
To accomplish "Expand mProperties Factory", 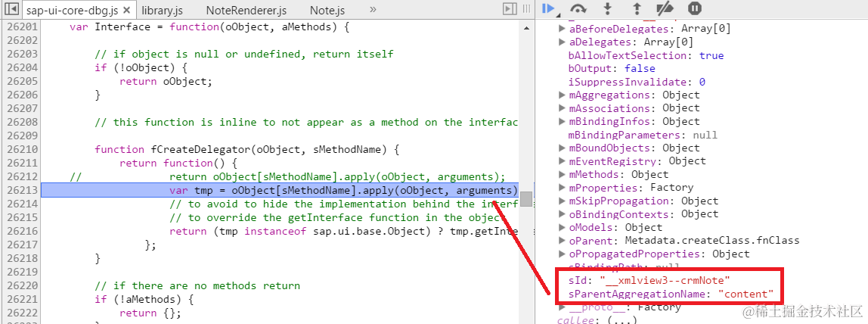I will [562, 188].
